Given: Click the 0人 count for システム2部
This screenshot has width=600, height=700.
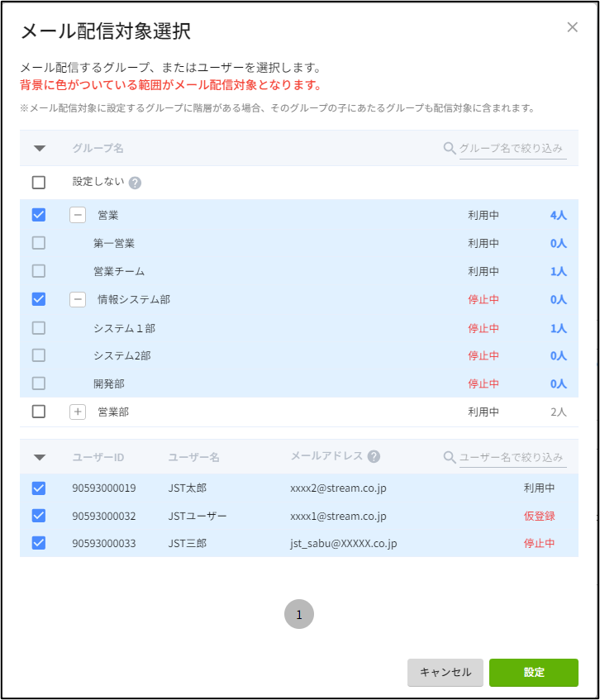Looking at the screenshot, I should point(559,356).
